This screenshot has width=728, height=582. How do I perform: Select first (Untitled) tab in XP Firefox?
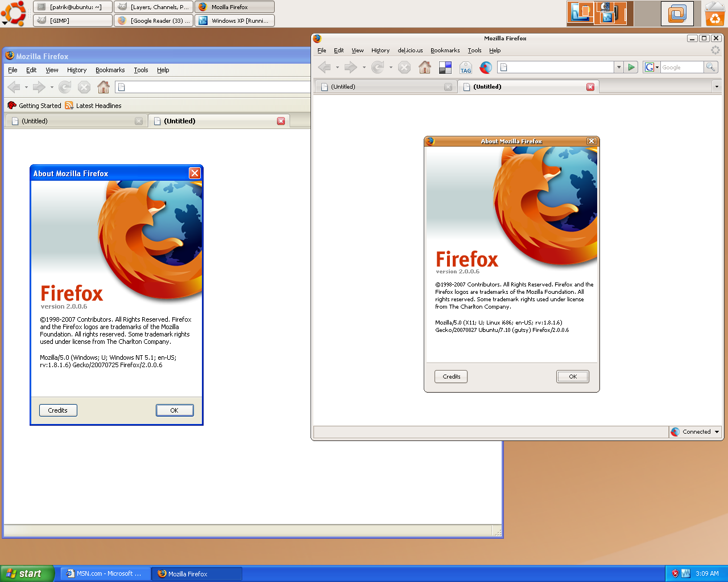point(76,121)
